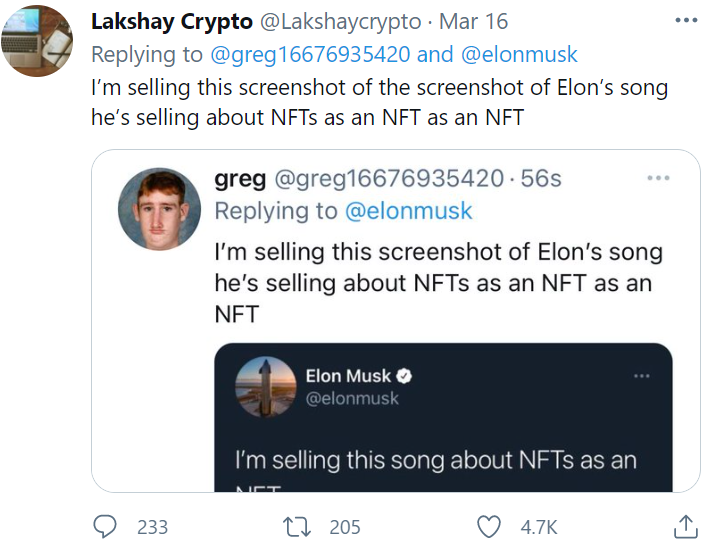The image size is (705, 557).
Task: Open Lakshay Crypto display name link
Action: pyautogui.click(x=172, y=22)
